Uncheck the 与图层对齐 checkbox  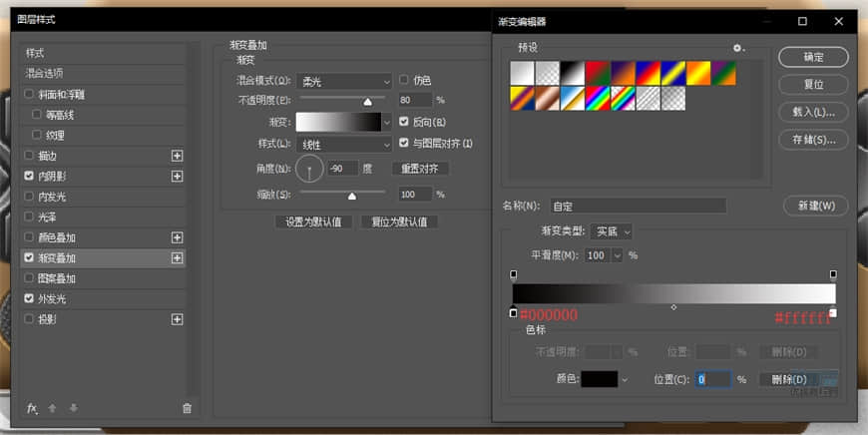[x=403, y=143]
